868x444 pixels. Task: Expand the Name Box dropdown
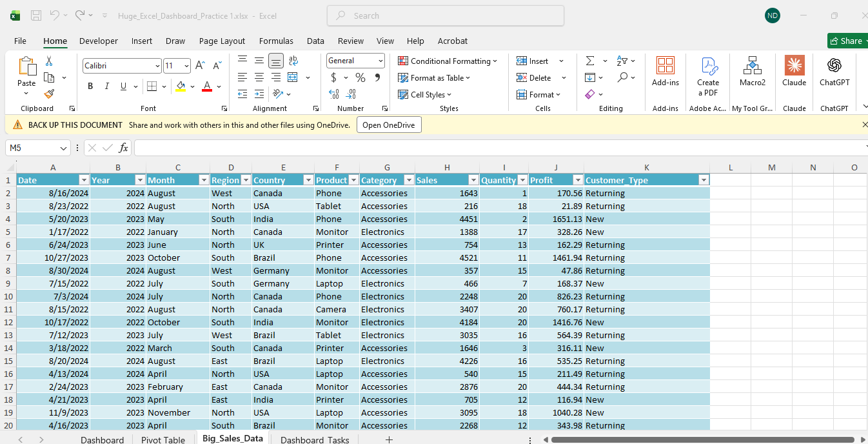(x=63, y=148)
